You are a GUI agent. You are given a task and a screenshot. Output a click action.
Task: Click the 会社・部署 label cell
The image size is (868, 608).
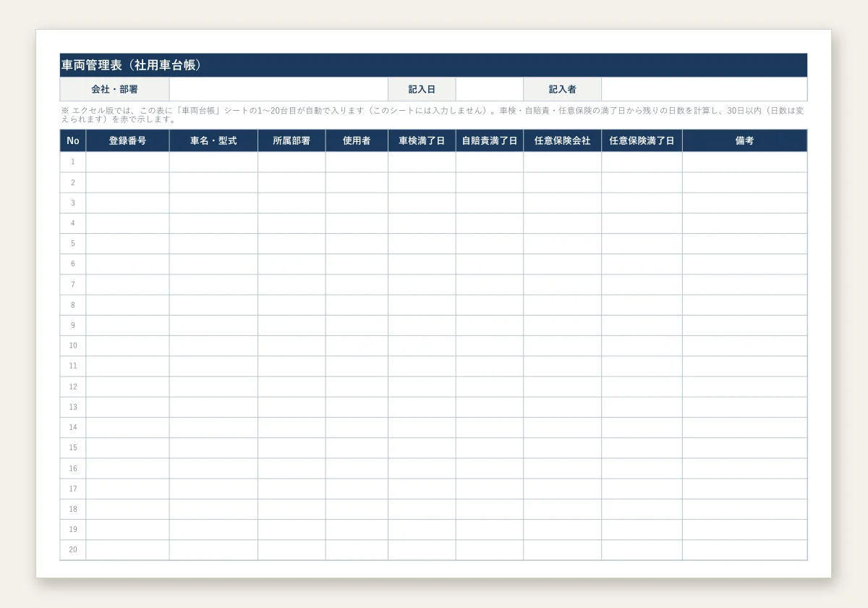(x=114, y=89)
